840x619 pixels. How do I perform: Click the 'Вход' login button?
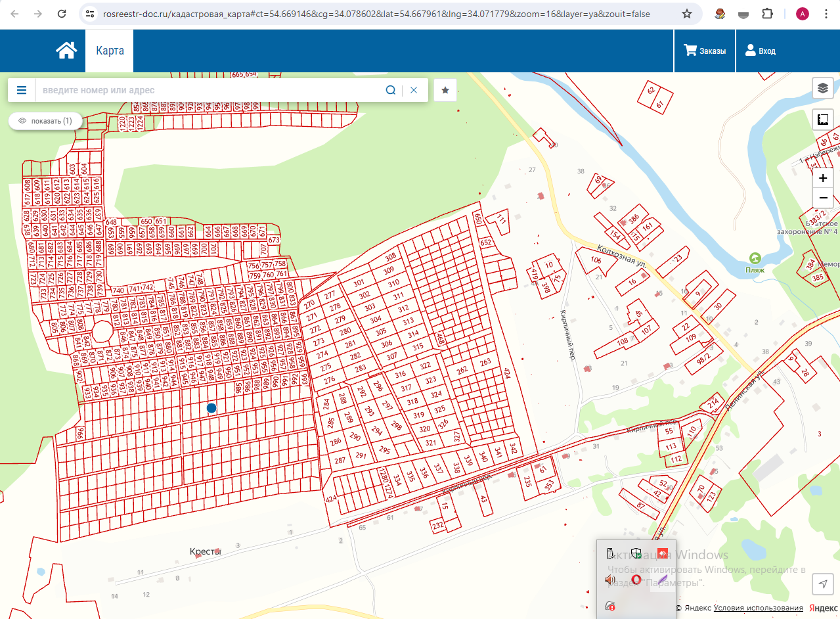coord(760,51)
